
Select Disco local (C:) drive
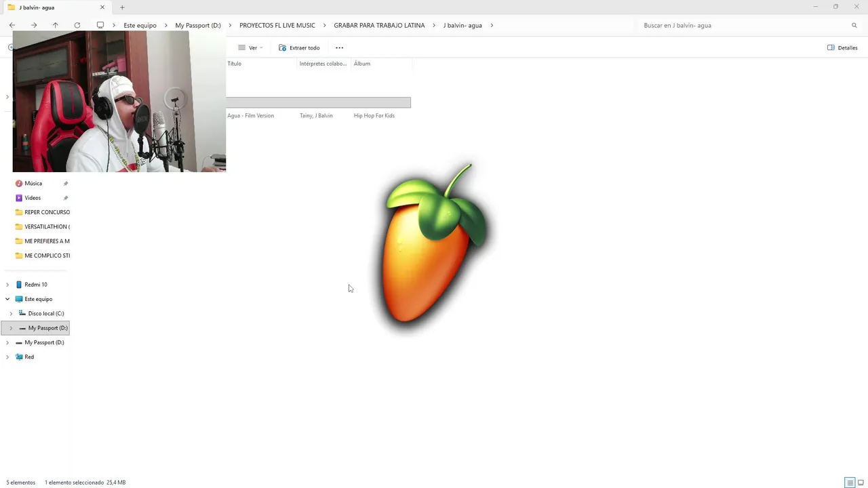coord(46,313)
